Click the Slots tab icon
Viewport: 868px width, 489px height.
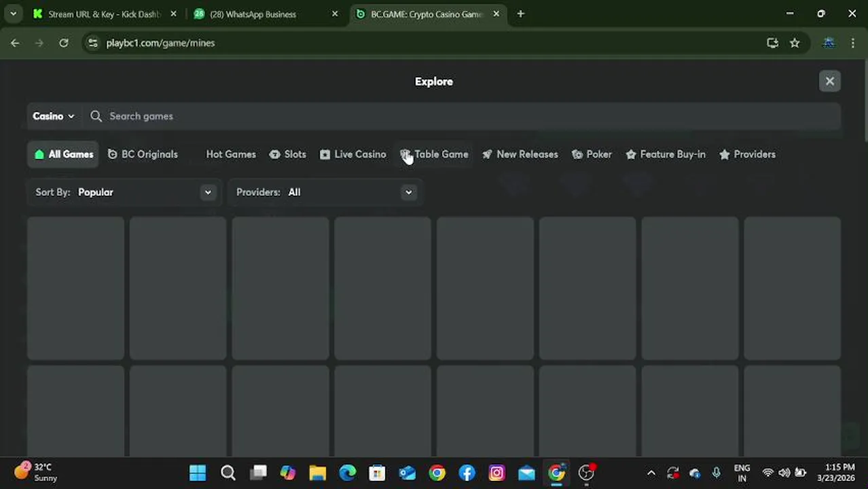(x=274, y=154)
